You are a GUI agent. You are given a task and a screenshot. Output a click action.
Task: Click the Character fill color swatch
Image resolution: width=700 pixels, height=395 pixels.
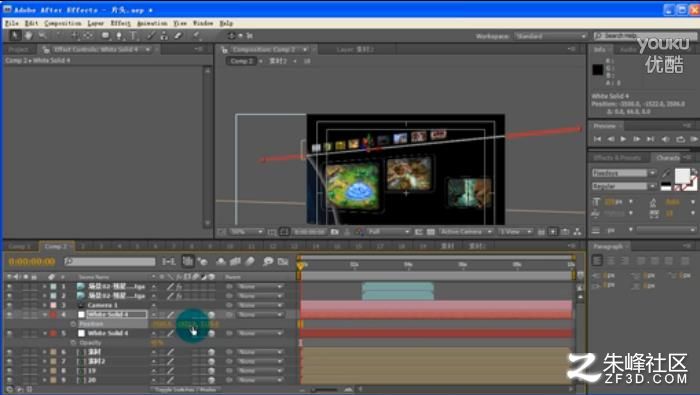click(x=682, y=175)
